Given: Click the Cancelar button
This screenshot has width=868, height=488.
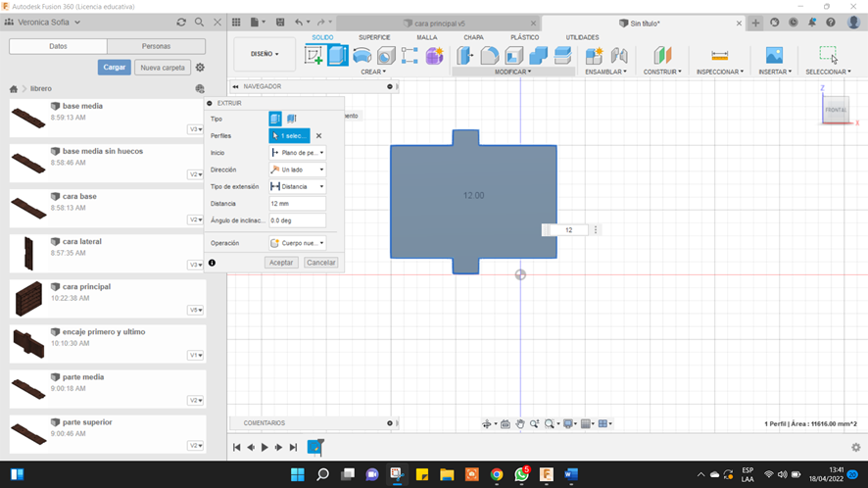Looking at the screenshot, I should tap(321, 263).
